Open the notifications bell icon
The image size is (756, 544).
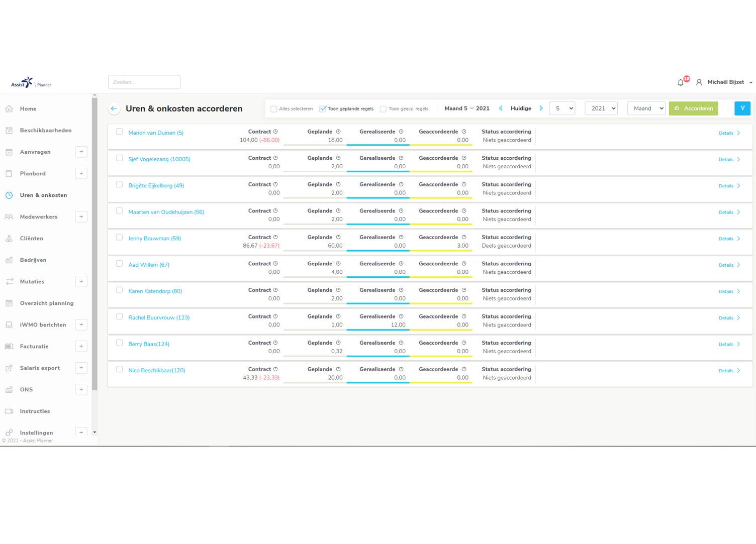[681, 82]
